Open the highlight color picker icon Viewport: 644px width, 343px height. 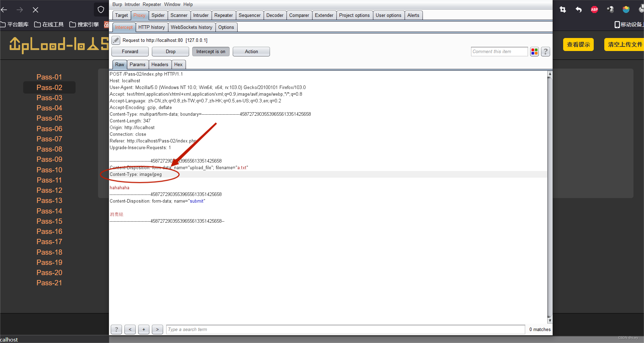tap(534, 52)
